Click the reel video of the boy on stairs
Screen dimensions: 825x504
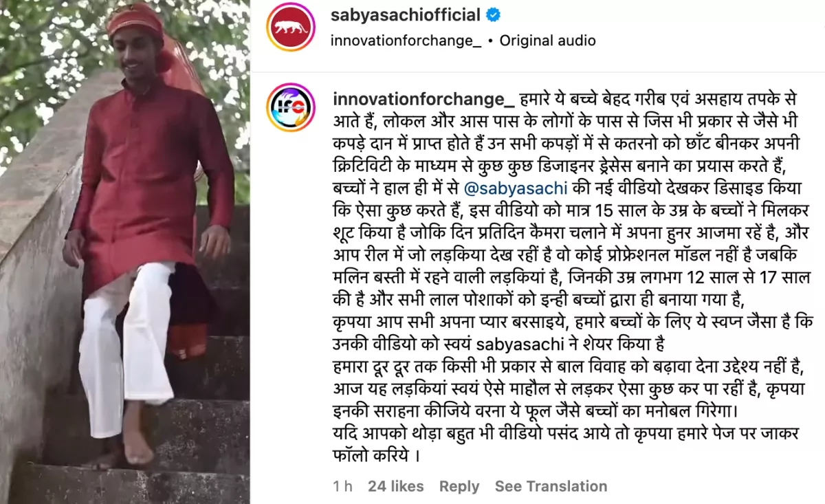[x=124, y=252]
